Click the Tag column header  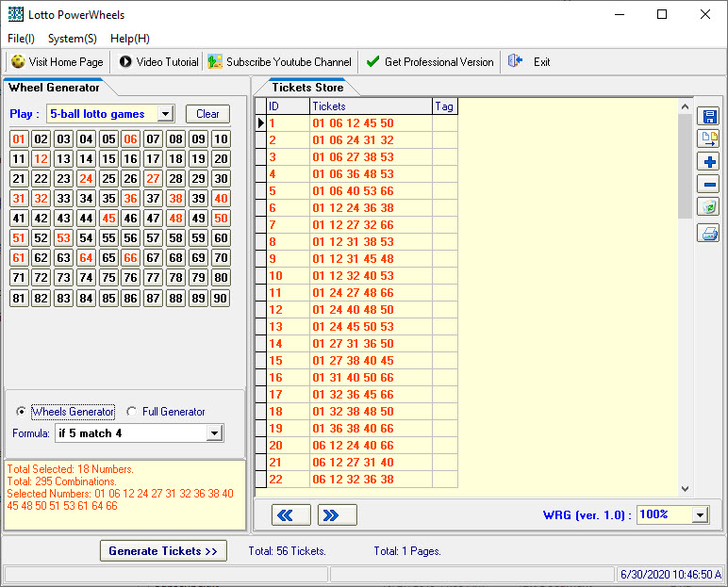445,106
